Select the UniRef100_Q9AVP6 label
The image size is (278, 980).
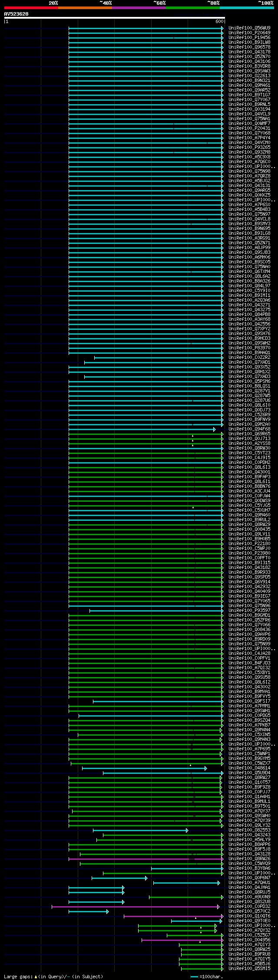[249, 634]
